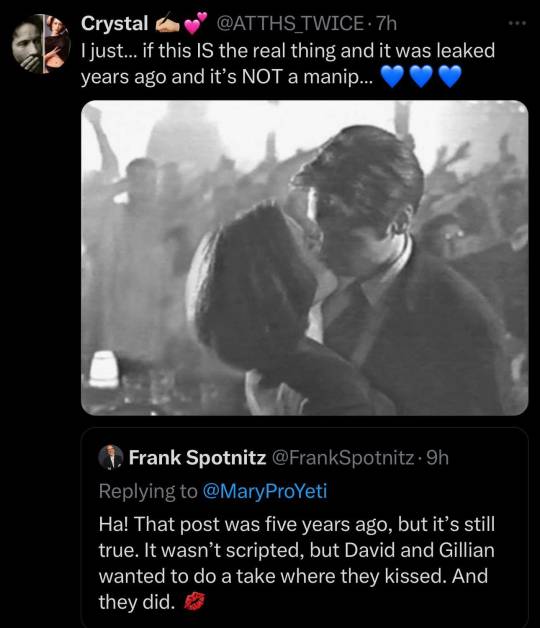
Task: Click the 9h quoted tweet timestamp
Action: 437,457
